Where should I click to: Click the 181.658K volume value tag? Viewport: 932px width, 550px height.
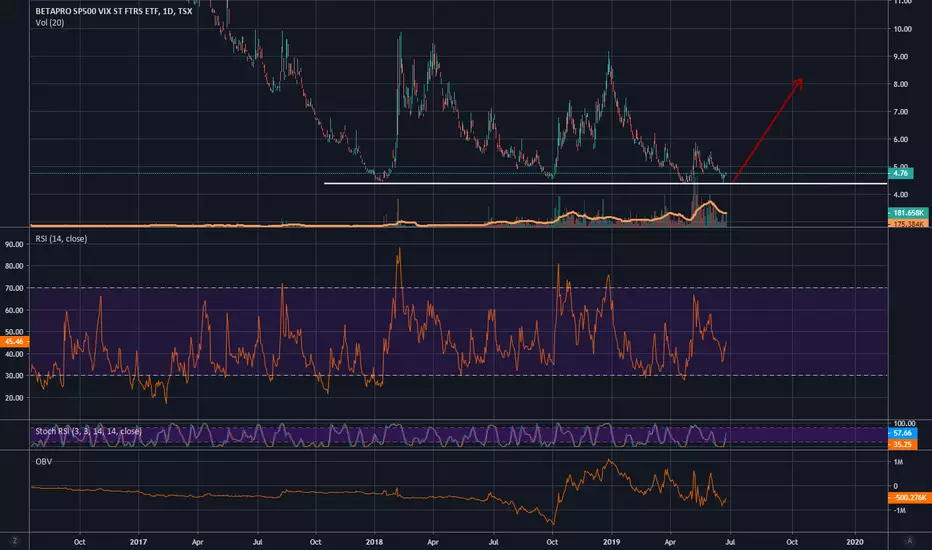point(908,213)
